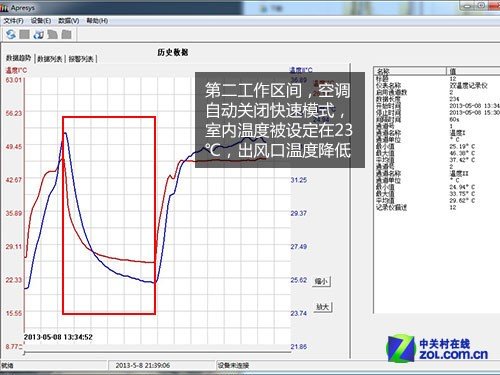Click right axis value 23.74
Screen dimensions: 500x375
click(x=299, y=313)
